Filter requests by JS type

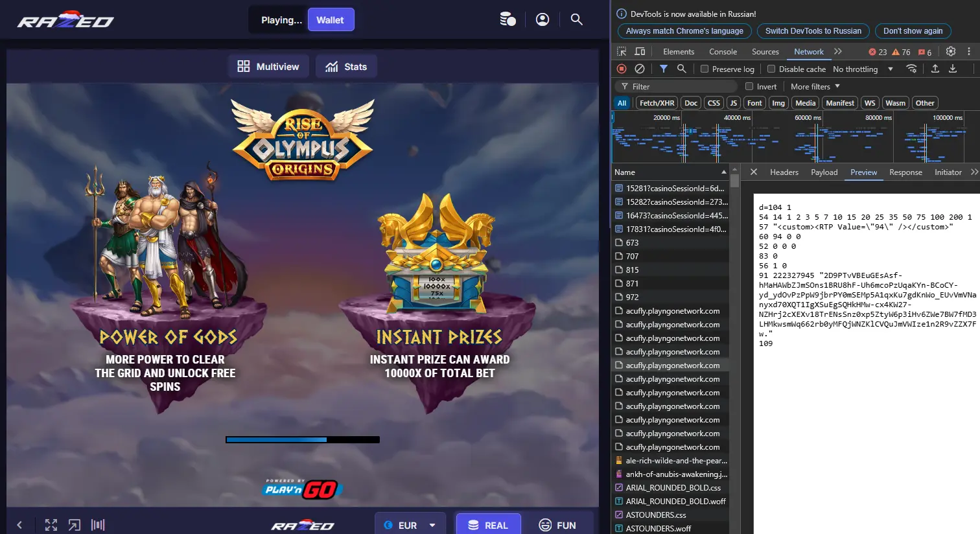(x=733, y=103)
